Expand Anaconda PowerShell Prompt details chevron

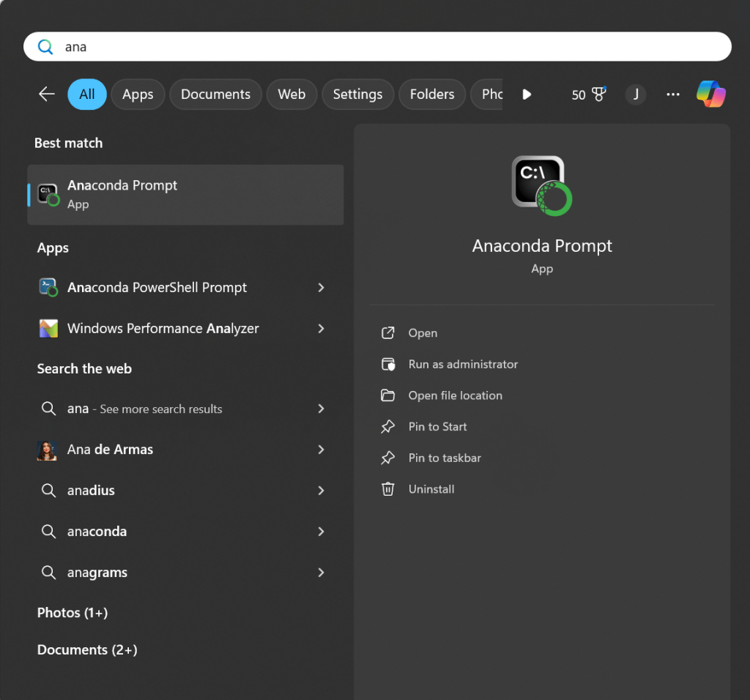pyautogui.click(x=321, y=288)
